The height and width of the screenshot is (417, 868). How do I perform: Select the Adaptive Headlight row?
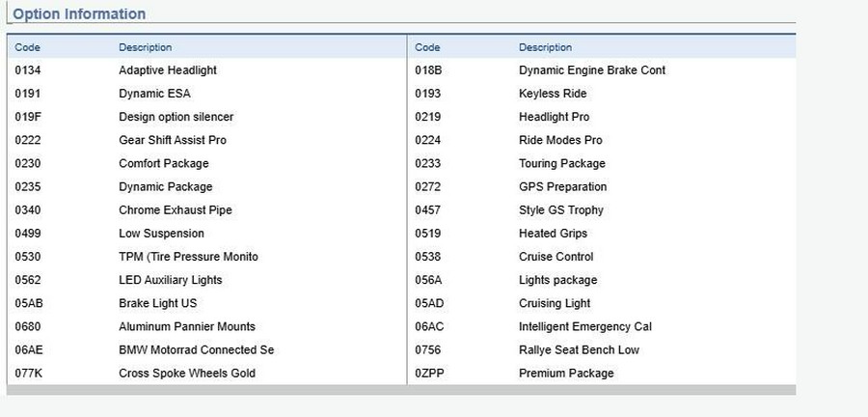pyautogui.click(x=207, y=70)
